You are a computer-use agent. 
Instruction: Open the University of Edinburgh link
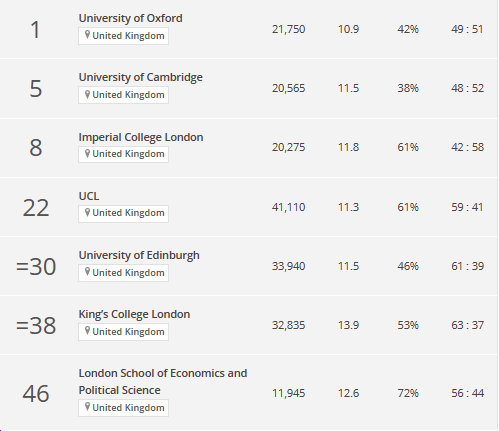coord(139,255)
